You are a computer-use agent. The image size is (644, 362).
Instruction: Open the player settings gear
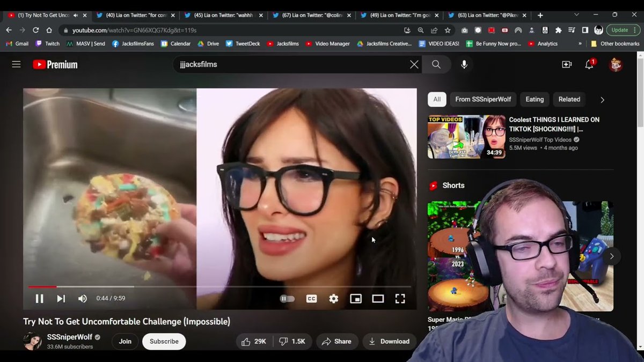333,298
